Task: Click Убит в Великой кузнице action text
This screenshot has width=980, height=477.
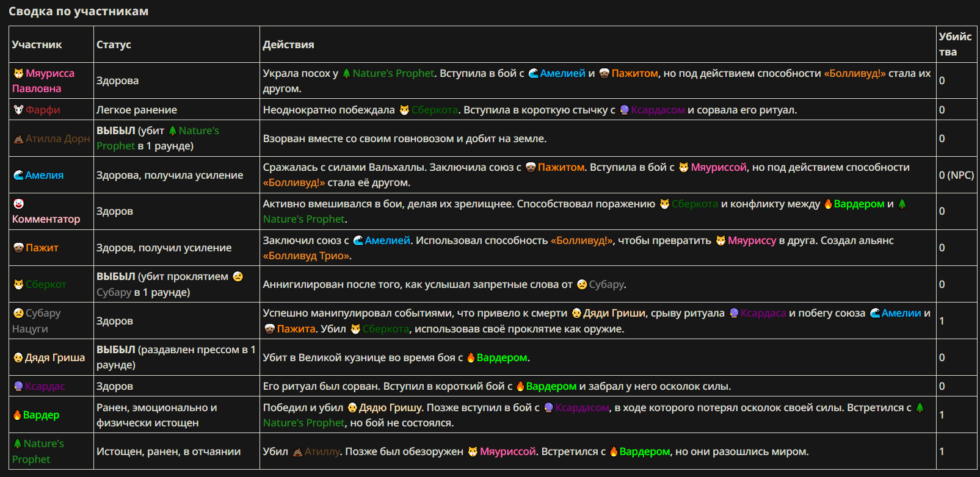Action: pos(396,357)
